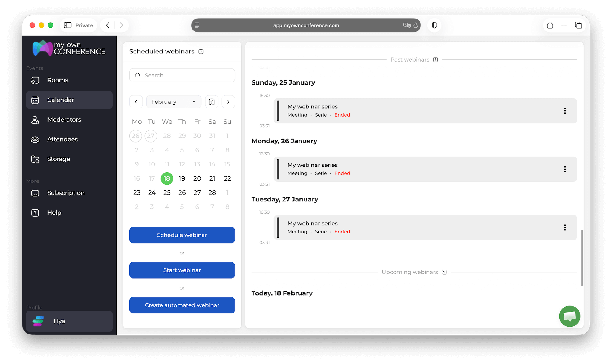Open Help from the sidebar
The image size is (612, 364).
click(x=54, y=212)
